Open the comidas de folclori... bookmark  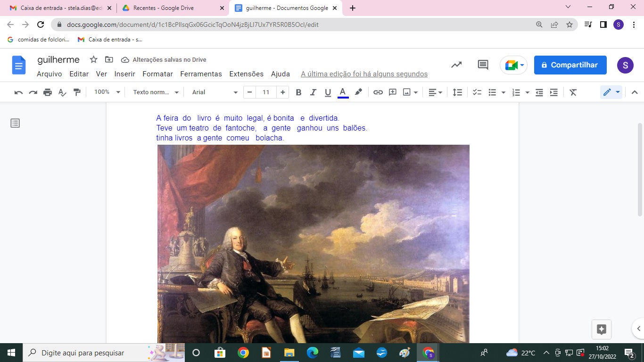39,40
